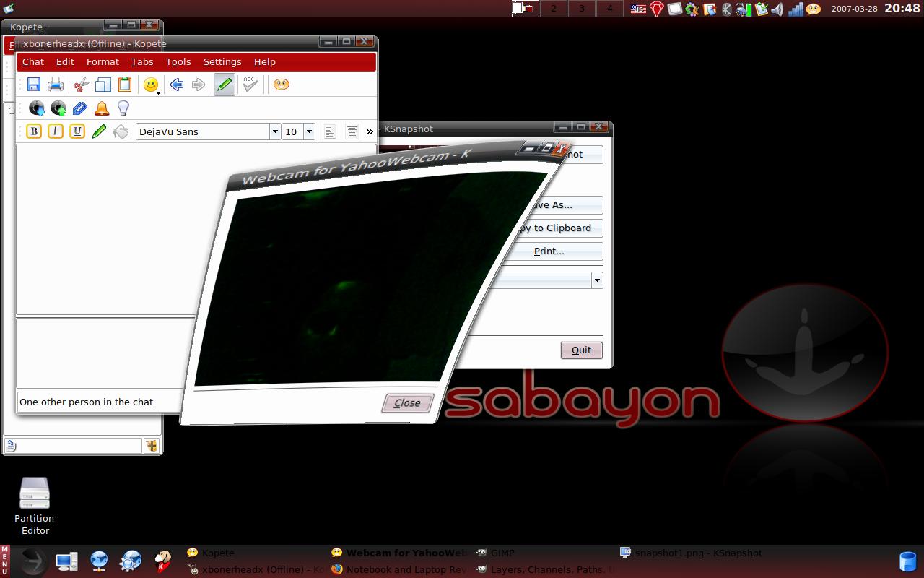Screen dimensions: 924x578
Task: Open the Settings menu
Action: 222,62
